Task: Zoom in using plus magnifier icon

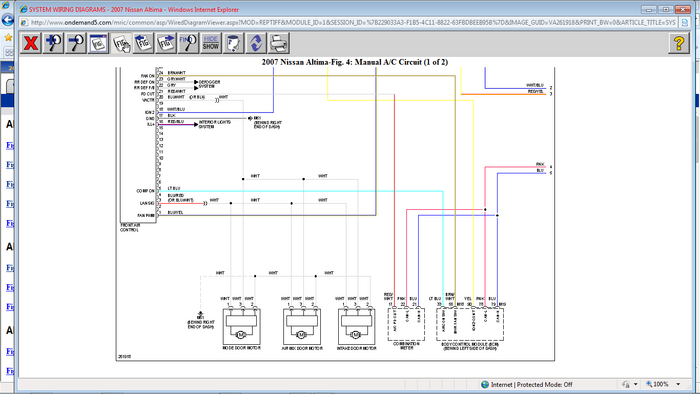Action: point(53,43)
